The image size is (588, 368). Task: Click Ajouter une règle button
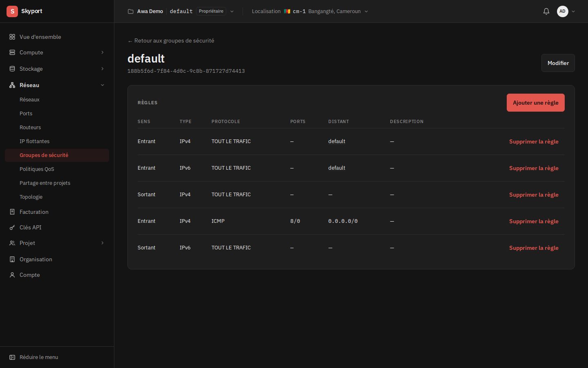point(536,103)
